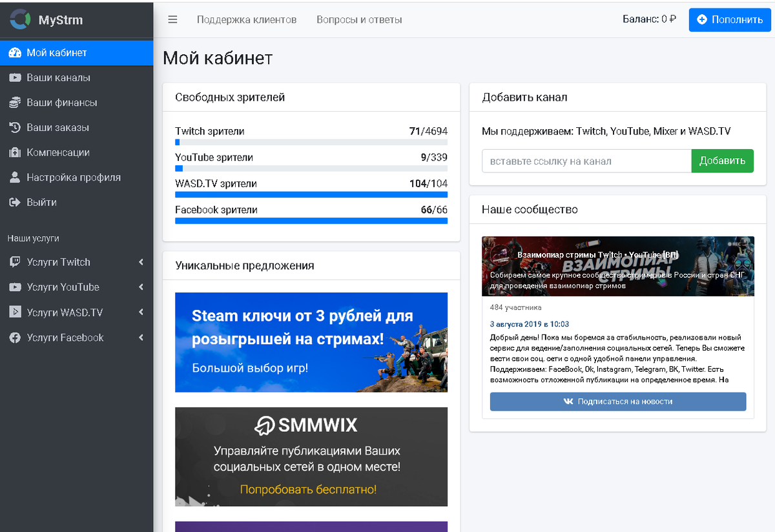
Task: Focus the channel link input field
Action: pyautogui.click(x=586, y=161)
